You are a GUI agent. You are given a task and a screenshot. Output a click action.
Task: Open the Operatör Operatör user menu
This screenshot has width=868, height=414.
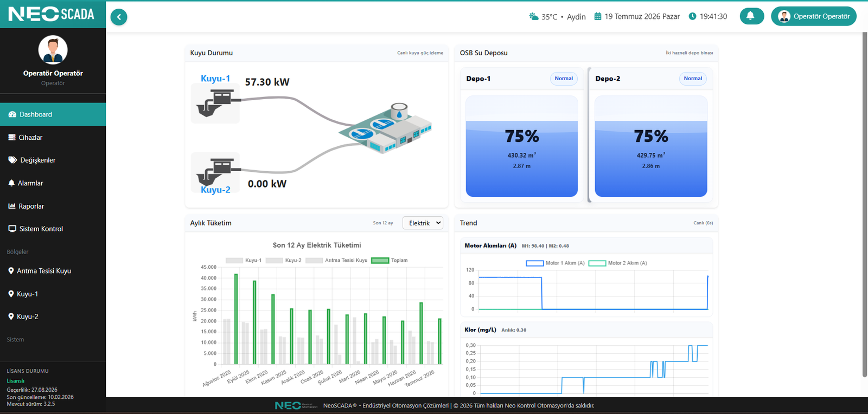point(814,16)
